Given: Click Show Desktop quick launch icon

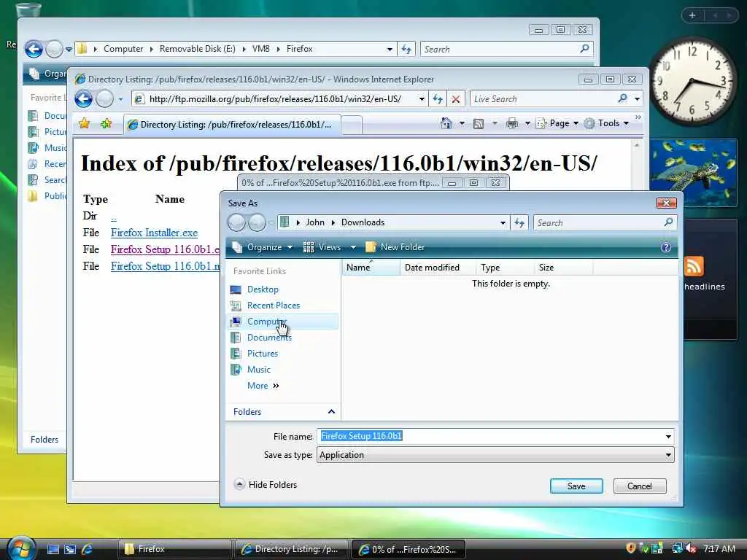Looking at the screenshot, I should [x=53, y=549].
